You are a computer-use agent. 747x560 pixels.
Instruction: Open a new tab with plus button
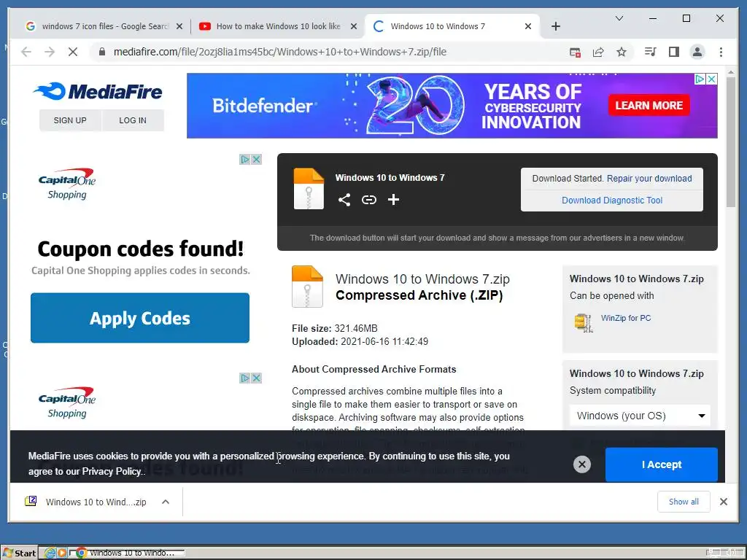click(555, 26)
